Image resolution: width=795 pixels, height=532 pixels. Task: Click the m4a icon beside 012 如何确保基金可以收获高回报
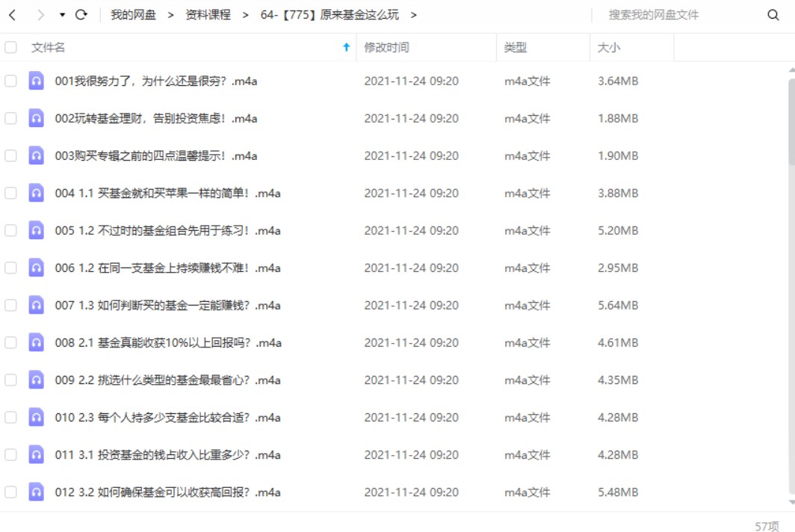tap(36, 492)
